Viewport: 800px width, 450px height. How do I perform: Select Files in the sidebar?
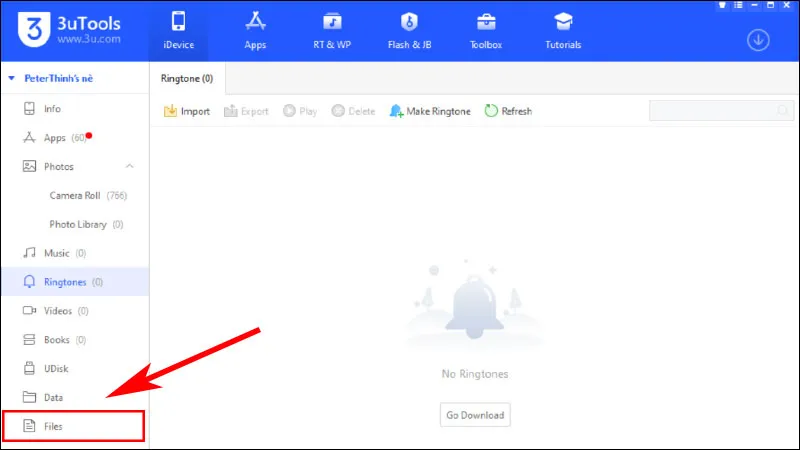[54, 426]
